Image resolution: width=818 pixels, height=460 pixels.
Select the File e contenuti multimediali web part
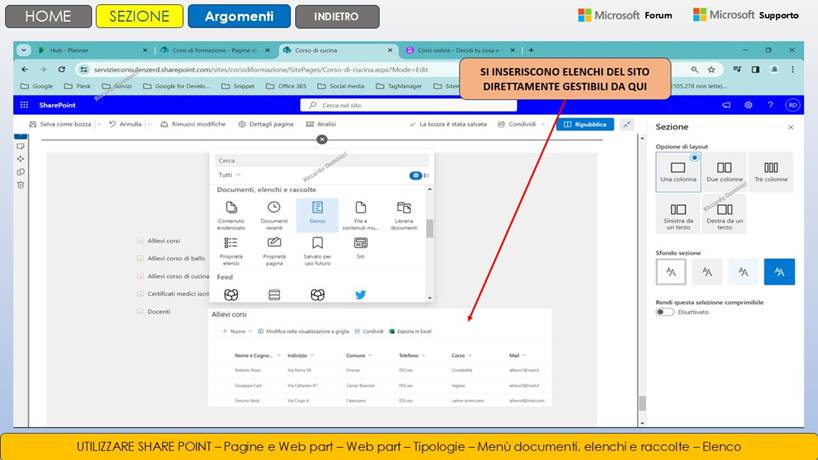point(360,214)
